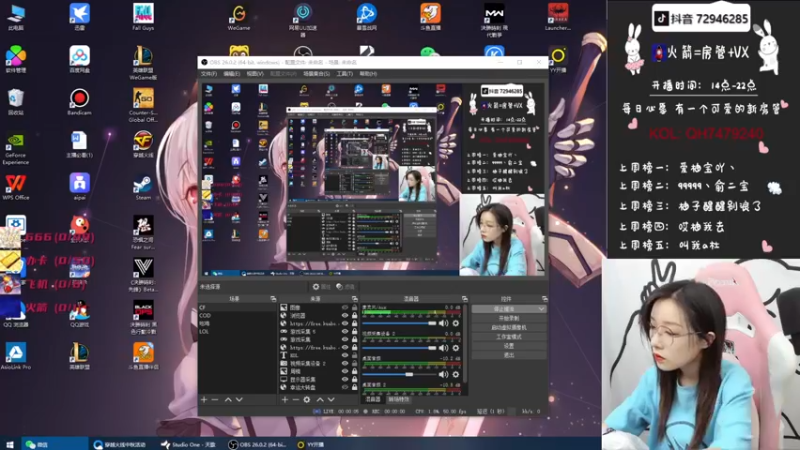800x450 pixels.
Task: Select the Fall Guys desktop icon
Action: click(x=143, y=17)
